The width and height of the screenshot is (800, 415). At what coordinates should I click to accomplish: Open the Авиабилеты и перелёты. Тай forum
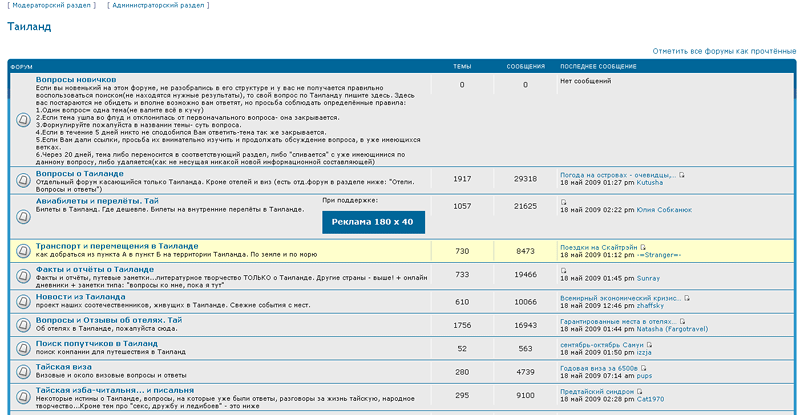point(97,201)
